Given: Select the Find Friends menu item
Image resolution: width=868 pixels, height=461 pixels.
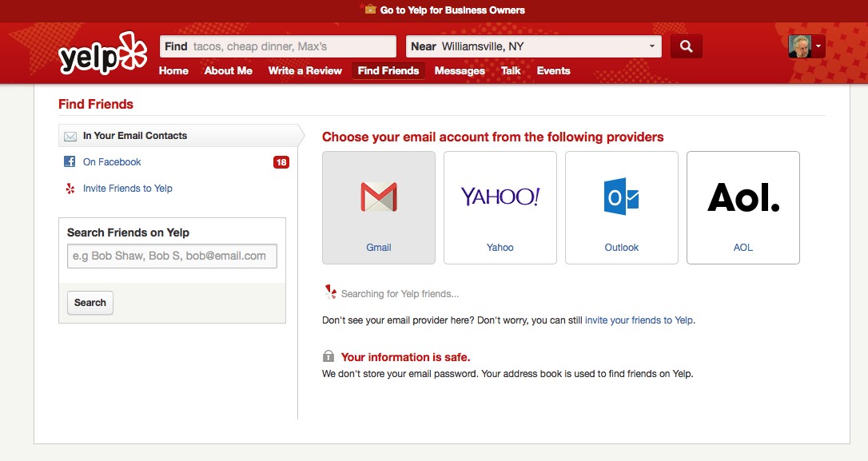Looking at the screenshot, I should (388, 71).
